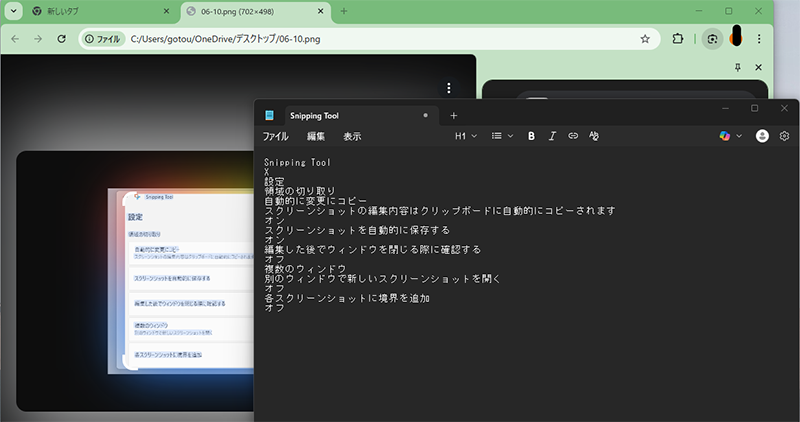Close the 新しいタブ Chrome tab

pos(166,11)
